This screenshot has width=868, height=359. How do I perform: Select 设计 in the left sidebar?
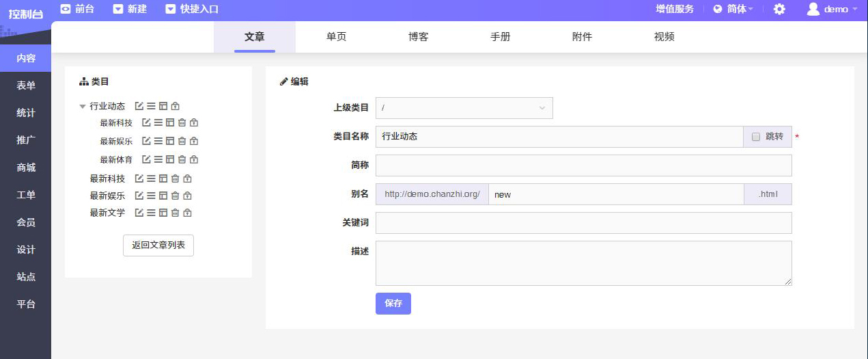(25, 250)
